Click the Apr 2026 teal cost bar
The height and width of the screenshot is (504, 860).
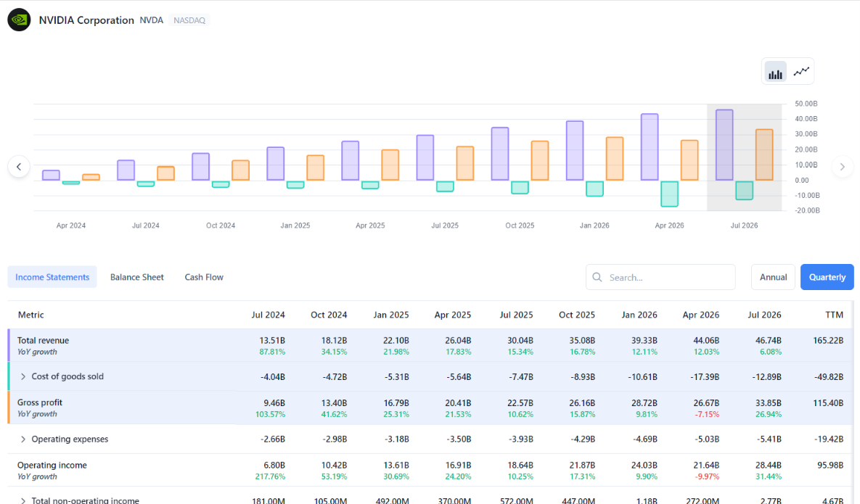pos(670,194)
